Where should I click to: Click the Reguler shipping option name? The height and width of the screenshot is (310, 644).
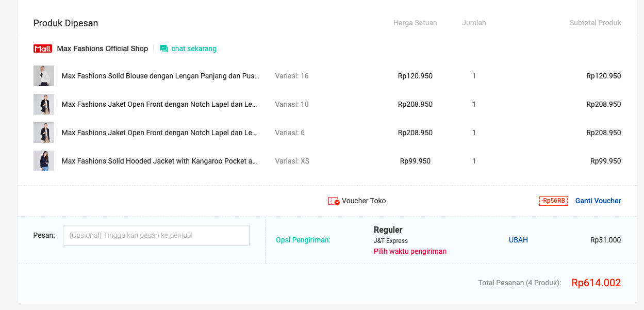[x=388, y=230]
